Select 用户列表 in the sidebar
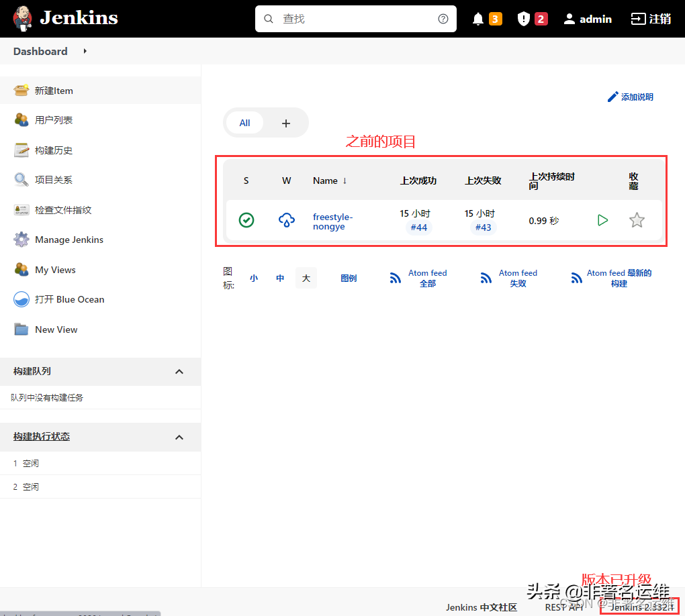 click(50, 119)
